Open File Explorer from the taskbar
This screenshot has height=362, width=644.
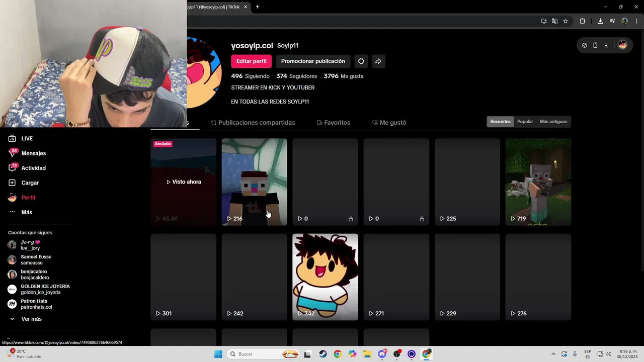tap(367, 354)
